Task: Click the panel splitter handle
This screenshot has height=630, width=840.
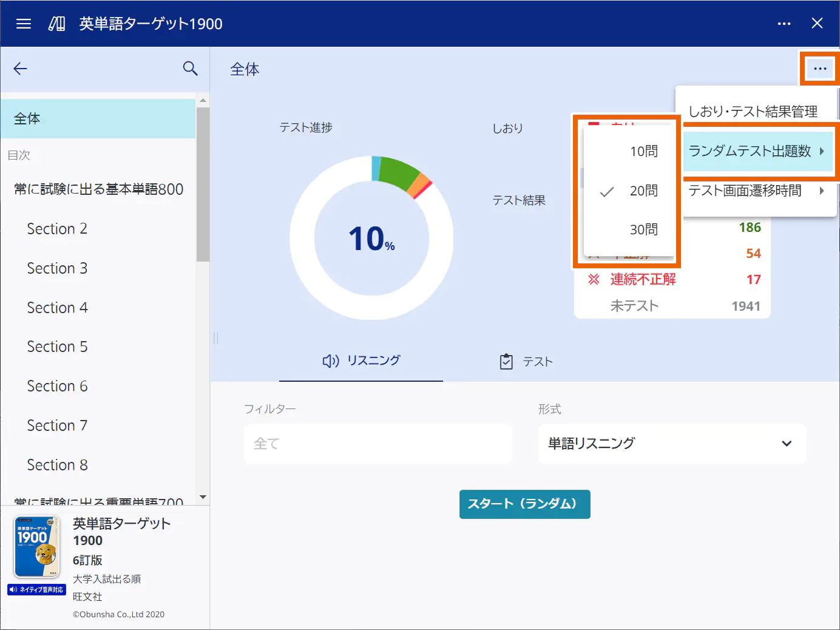Action: (x=215, y=338)
